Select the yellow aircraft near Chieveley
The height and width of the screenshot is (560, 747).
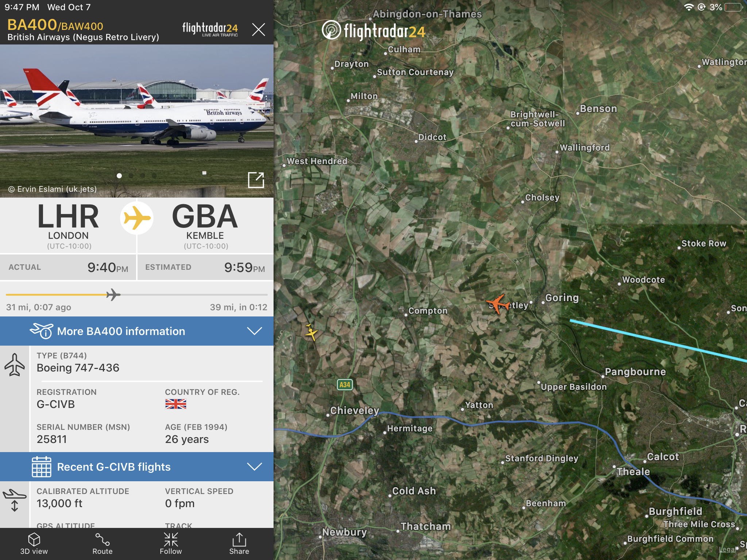311,332
